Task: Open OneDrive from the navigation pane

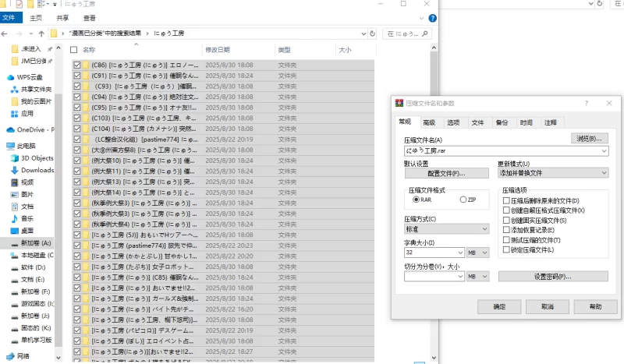Action: coord(11,129)
